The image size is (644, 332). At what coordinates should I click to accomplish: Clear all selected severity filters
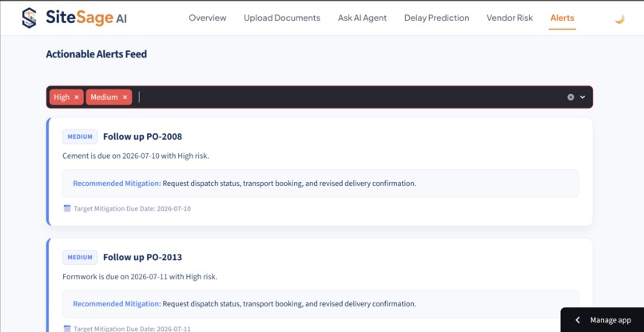pyautogui.click(x=570, y=97)
